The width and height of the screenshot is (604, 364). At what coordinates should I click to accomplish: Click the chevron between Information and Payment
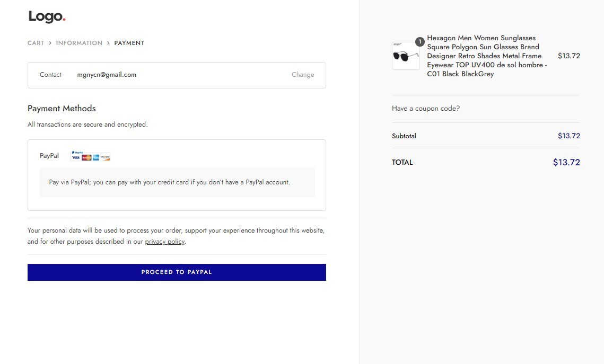pyautogui.click(x=108, y=43)
